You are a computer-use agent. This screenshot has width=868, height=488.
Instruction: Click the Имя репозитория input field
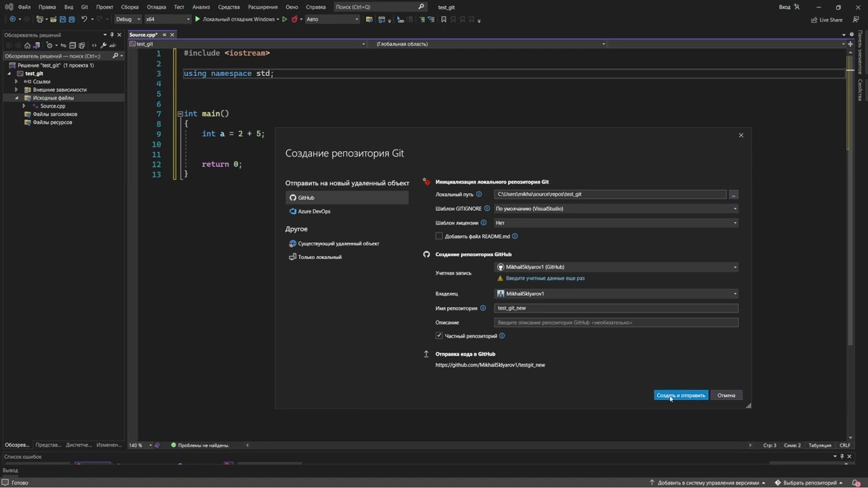pyautogui.click(x=616, y=308)
